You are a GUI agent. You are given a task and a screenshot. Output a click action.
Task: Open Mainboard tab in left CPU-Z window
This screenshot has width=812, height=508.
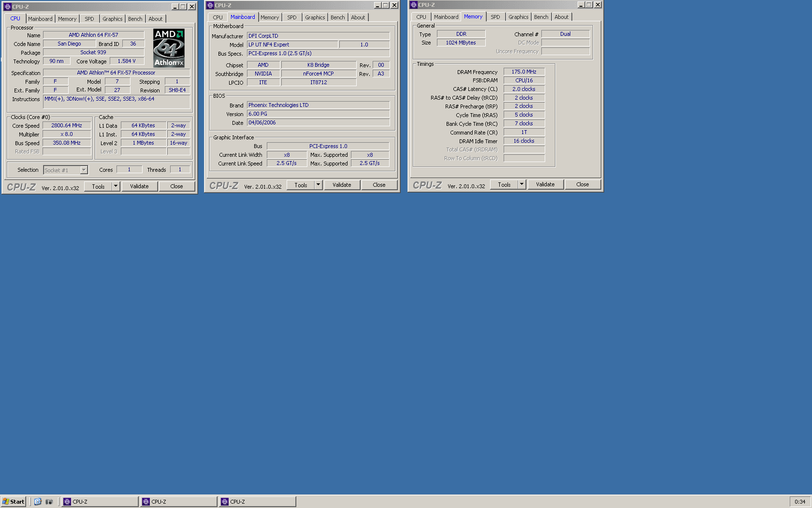[40, 19]
